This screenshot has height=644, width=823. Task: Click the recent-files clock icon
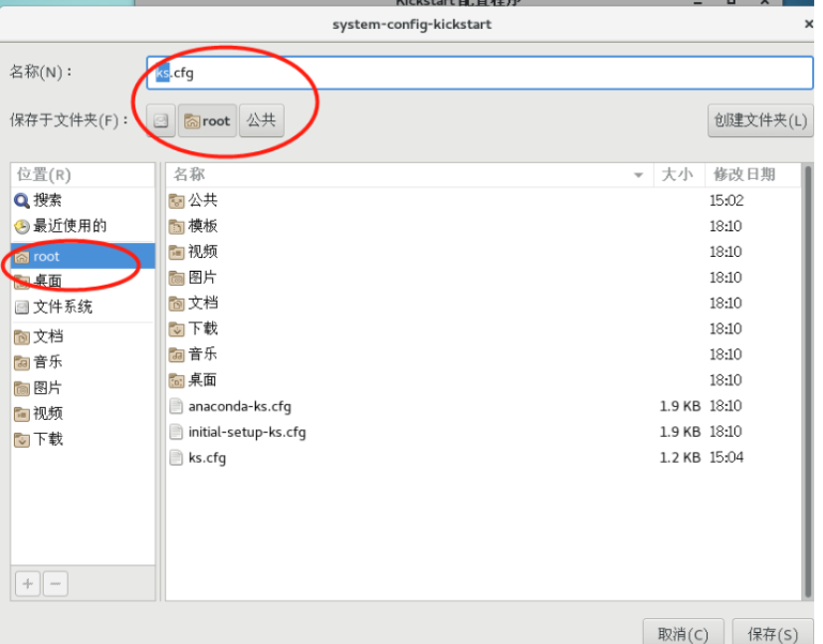coord(22,226)
